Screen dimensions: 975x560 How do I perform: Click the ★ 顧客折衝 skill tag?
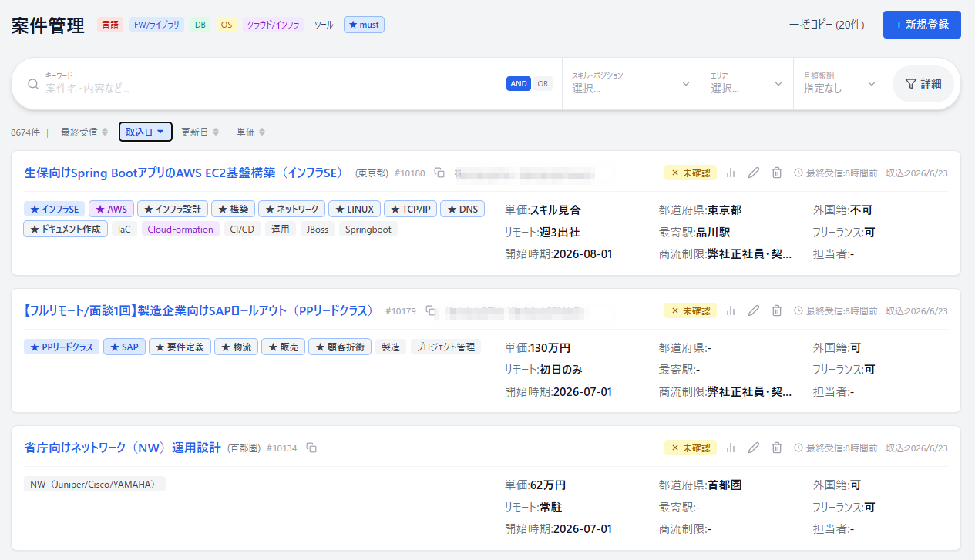point(340,347)
